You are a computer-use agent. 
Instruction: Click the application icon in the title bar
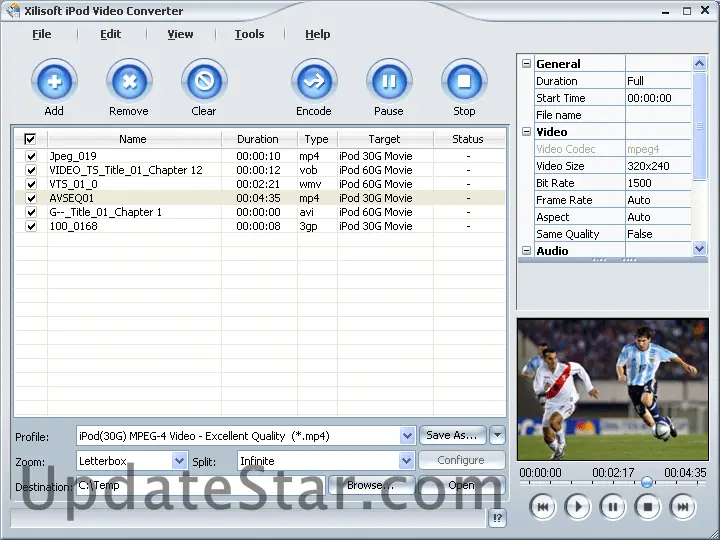[x=13, y=11]
